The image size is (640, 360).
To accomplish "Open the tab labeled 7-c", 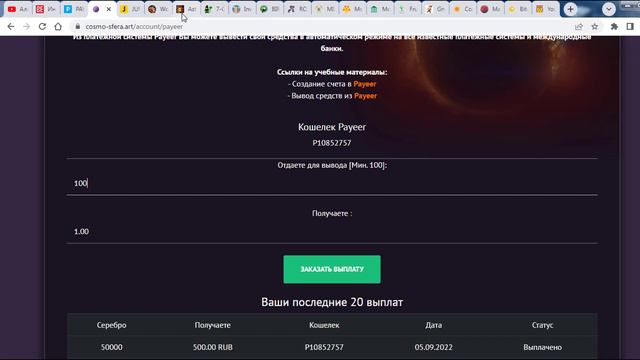I will 214,9.
